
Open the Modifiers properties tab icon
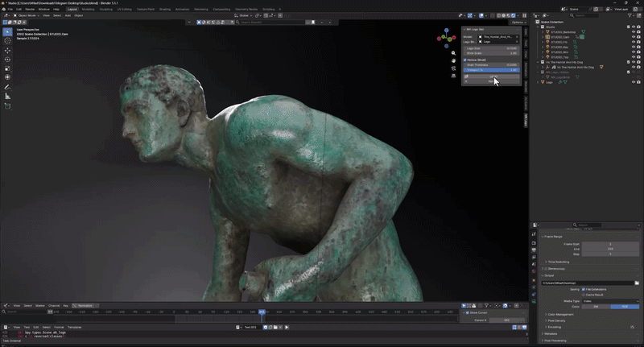point(534,287)
